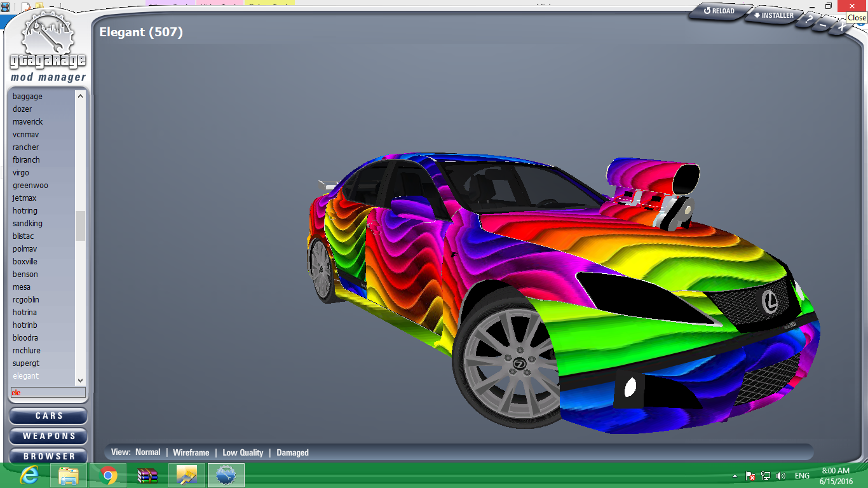Click the volume speaker tray icon
Screen dimensions: 868x488
[x=781, y=476]
